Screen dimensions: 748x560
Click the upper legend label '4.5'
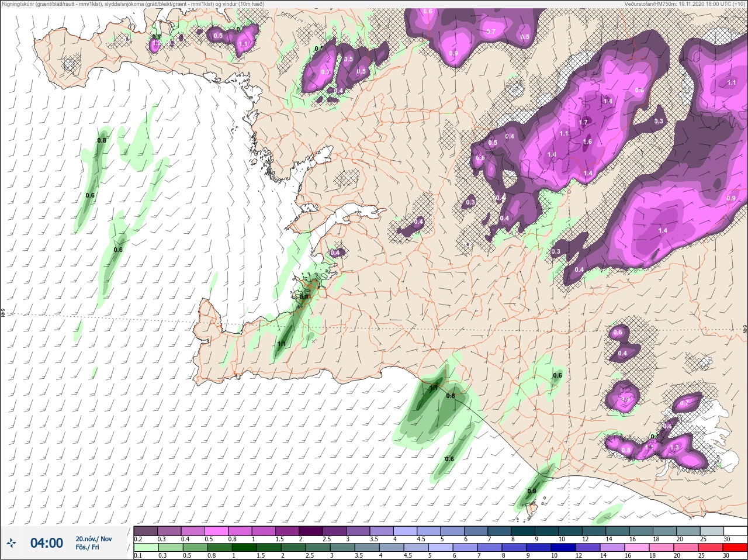pos(421,539)
